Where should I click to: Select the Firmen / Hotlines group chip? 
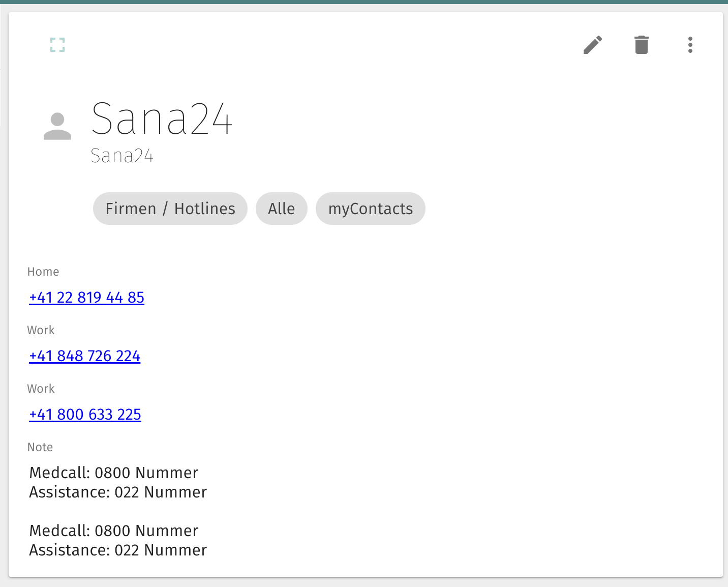(x=170, y=209)
